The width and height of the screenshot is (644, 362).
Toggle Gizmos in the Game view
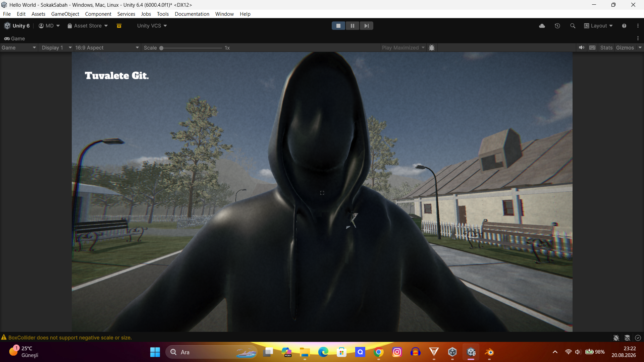point(625,48)
